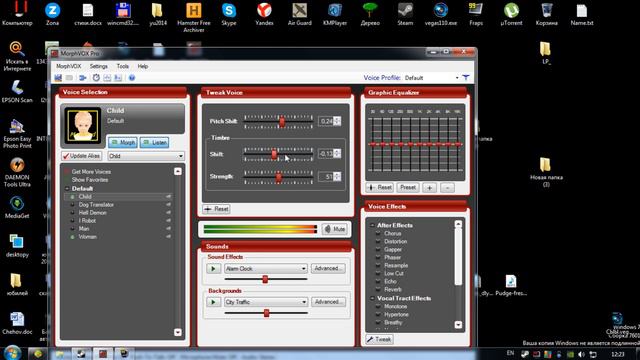Image resolution: width=640 pixels, height=360 pixels.
Task: Enable the Gapper effect checkbox
Action: (378, 249)
